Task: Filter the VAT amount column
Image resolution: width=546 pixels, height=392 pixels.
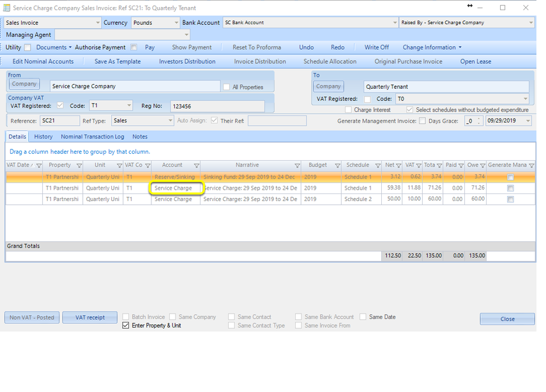Action: point(419,165)
